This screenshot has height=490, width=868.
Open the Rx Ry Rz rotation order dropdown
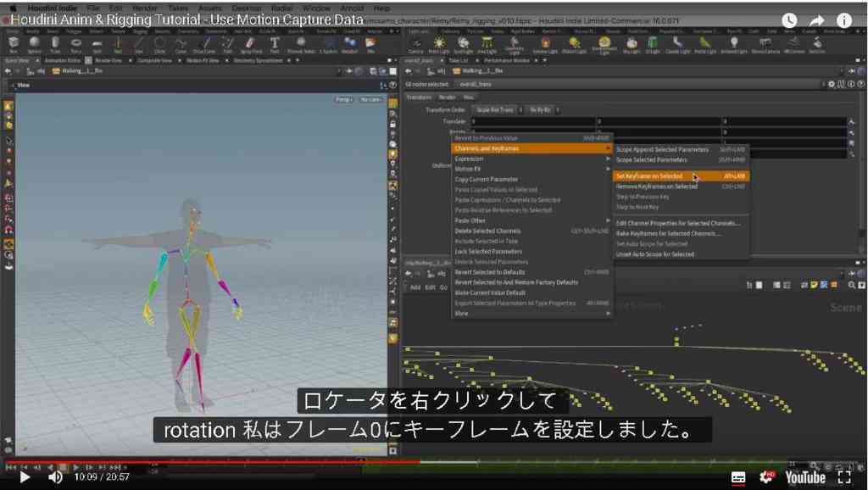542,109
